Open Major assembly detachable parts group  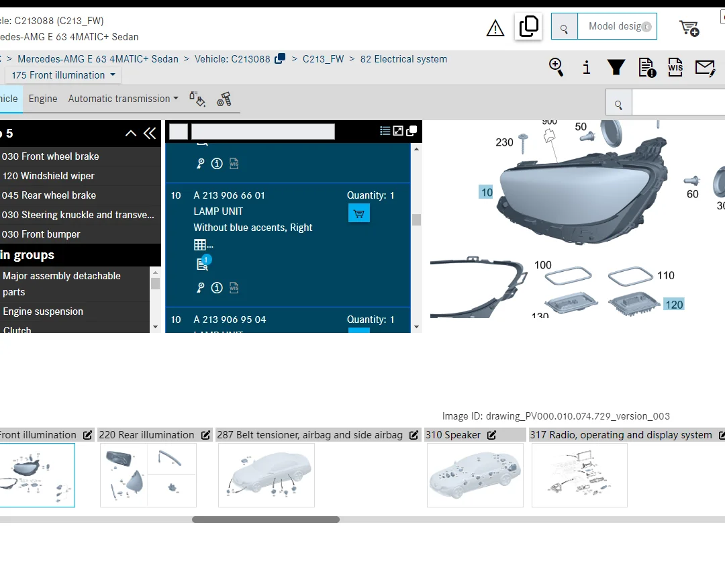click(75, 284)
